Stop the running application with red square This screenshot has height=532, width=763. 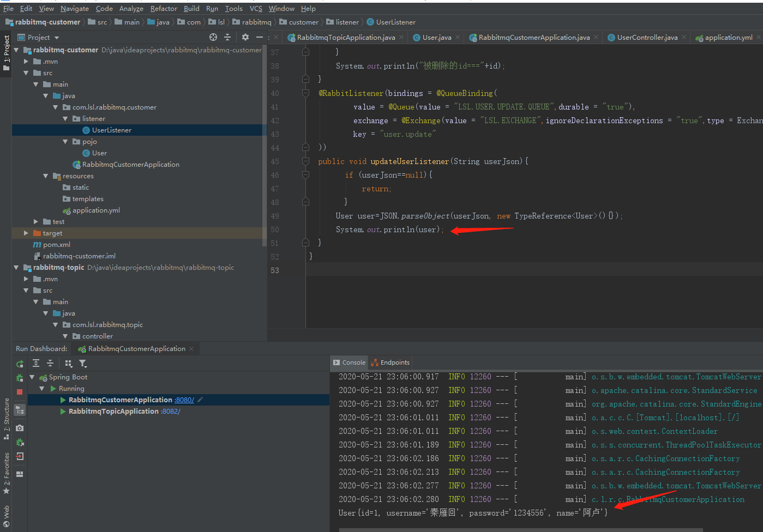[x=20, y=392]
